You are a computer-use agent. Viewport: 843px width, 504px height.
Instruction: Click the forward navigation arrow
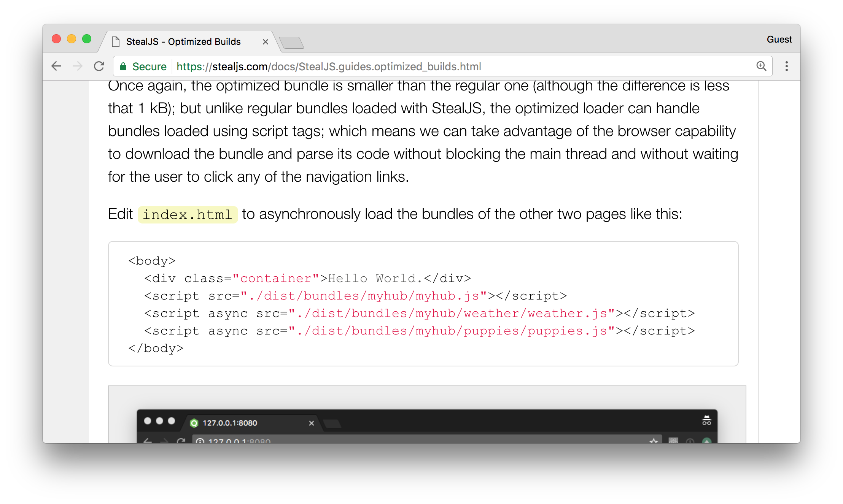click(78, 66)
